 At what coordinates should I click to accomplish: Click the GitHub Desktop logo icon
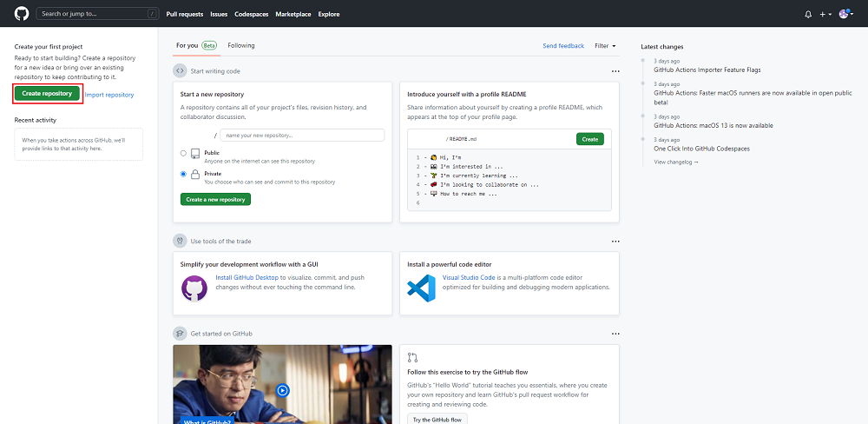tap(194, 287)
